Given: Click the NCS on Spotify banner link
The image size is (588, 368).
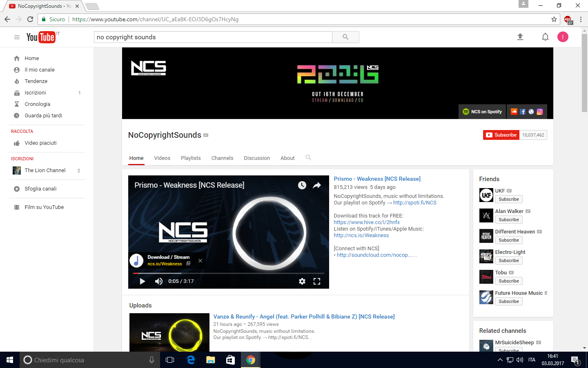Looking at the screenshot, I should [482, 112].
